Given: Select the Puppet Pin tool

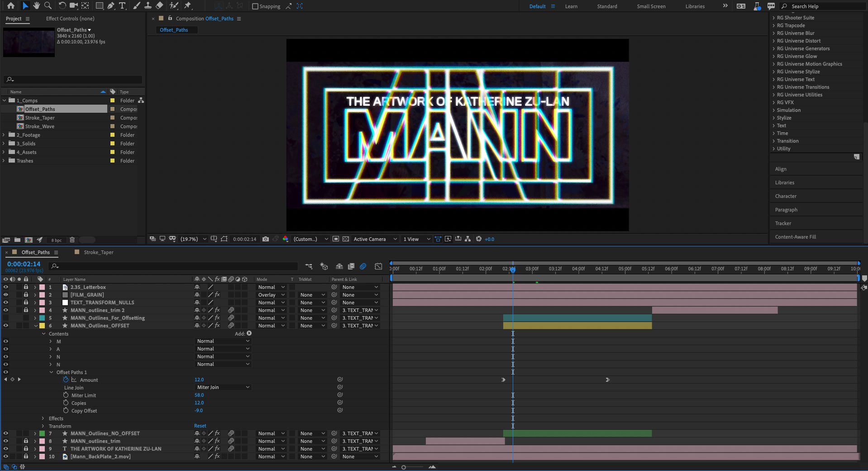Looking at the screenshot, I should (188, 6).
